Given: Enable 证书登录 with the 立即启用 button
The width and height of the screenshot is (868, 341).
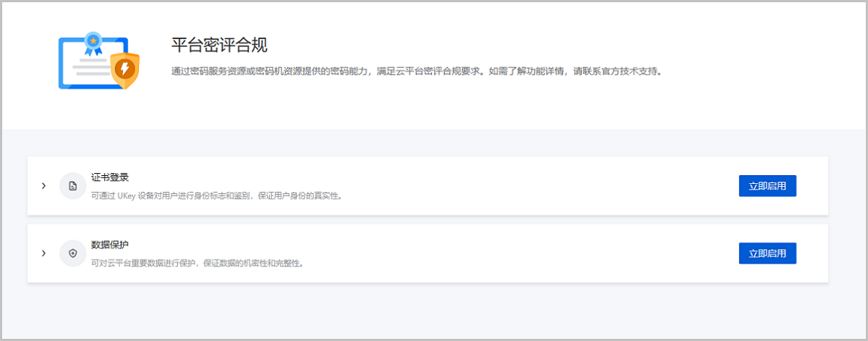Looking at the screenshot, I should (767, 186).
